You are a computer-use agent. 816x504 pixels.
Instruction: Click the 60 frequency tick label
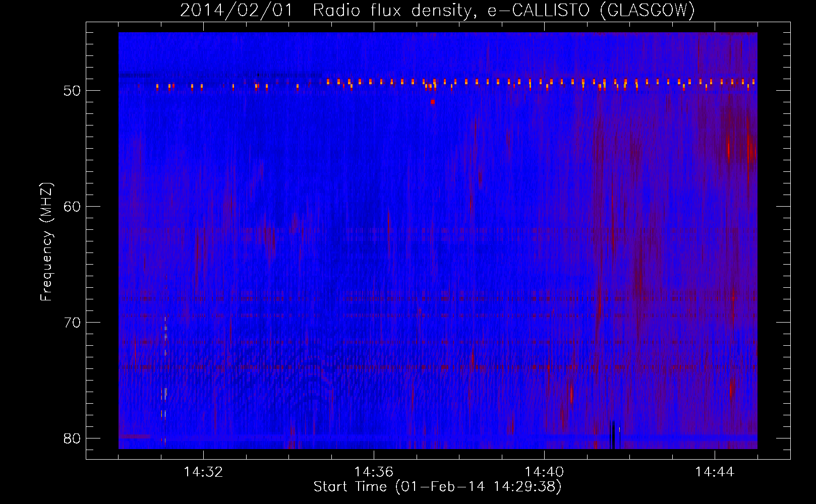click(x=73, y=207)
